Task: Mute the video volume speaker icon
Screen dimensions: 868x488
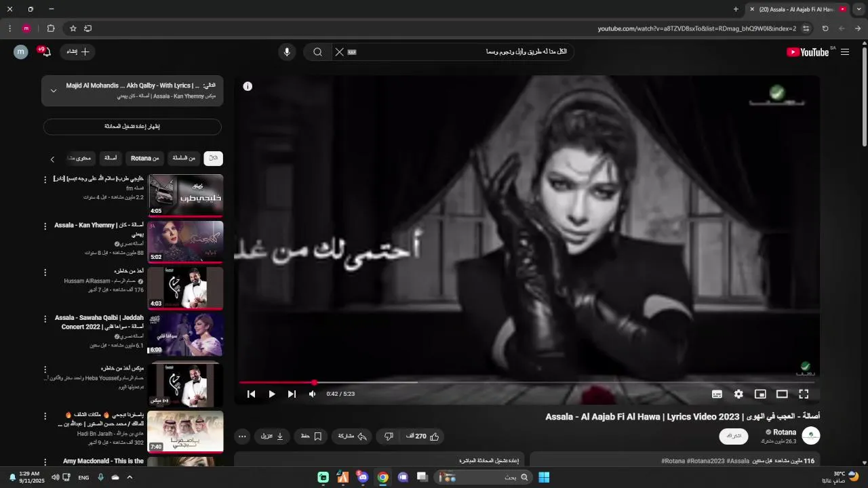Action: click(312, 394)
